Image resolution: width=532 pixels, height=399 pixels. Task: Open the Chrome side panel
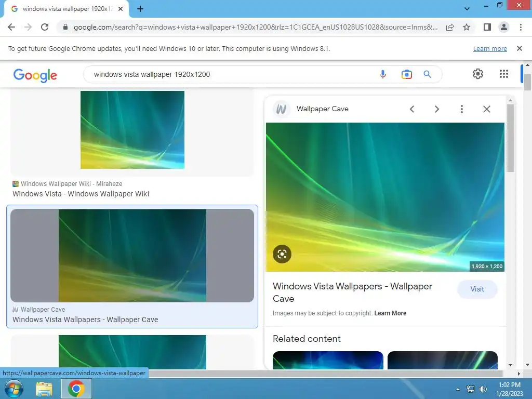(487, 27)
